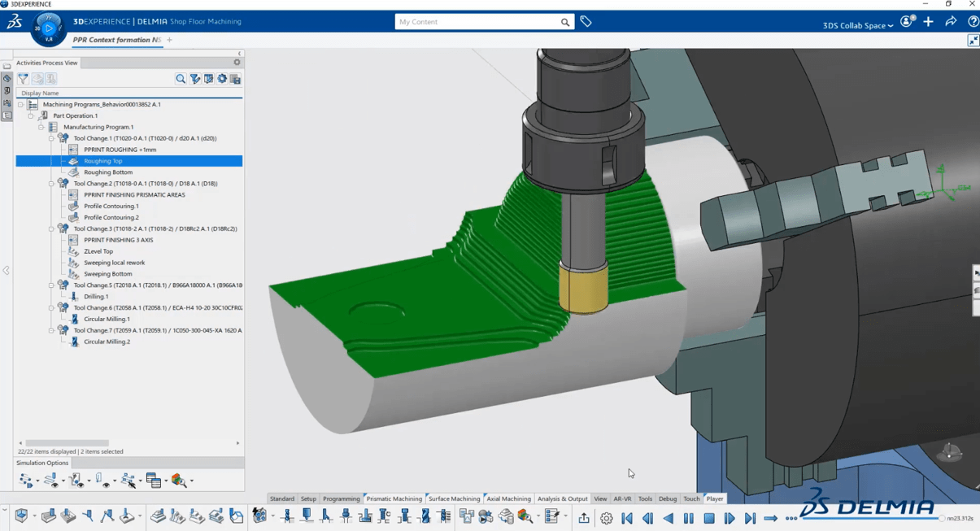The height and width of the screenshot is (531, 980).
Task: Open the Activities Process View panel gear settings
Action: 237,63
